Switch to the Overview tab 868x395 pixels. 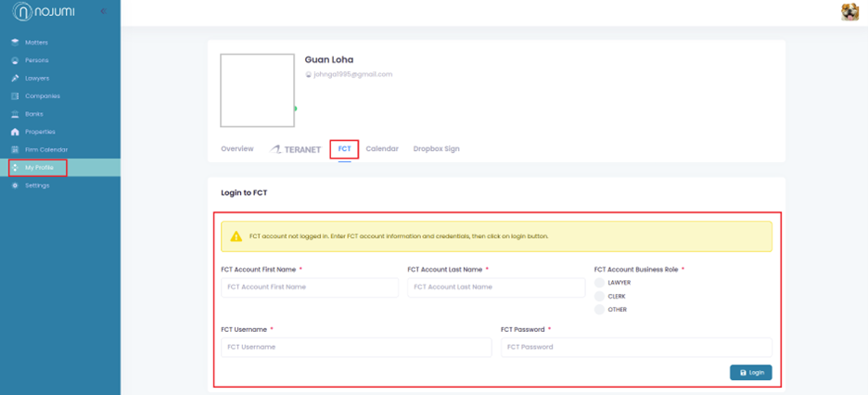point(237,148)
